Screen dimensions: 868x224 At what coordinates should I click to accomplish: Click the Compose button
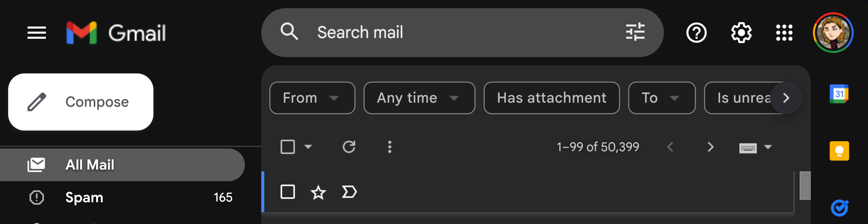click(x=81, y=102)
